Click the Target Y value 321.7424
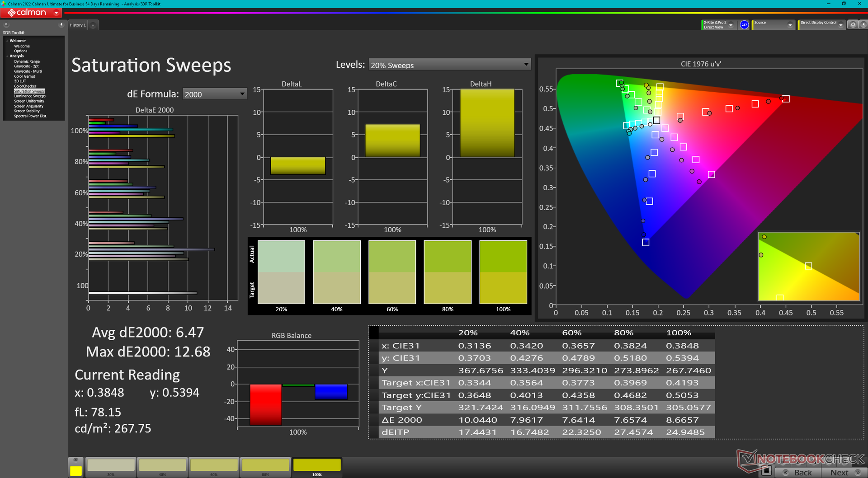Image resolution: width=868 pixels, height=478 pixels. [481, 408]
